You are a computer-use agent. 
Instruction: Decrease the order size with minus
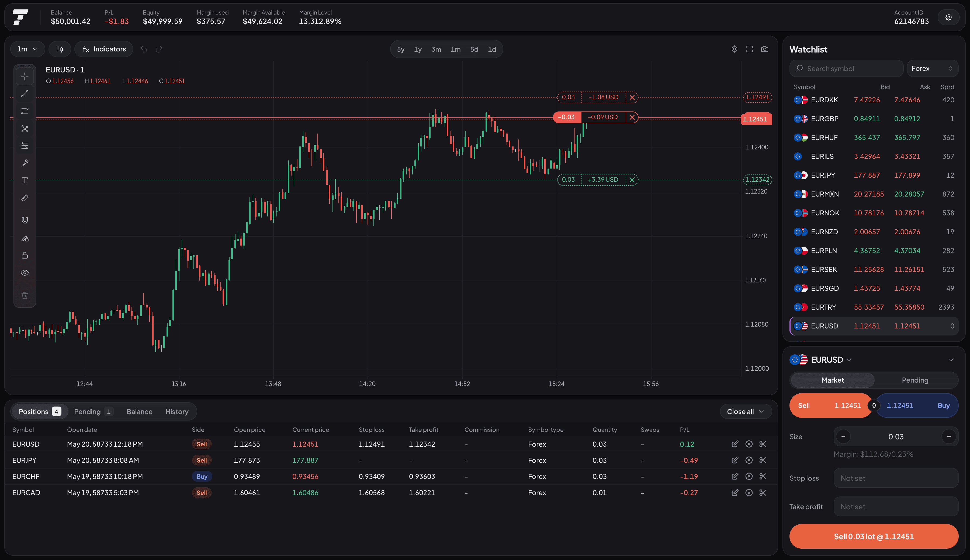point(843,436)
